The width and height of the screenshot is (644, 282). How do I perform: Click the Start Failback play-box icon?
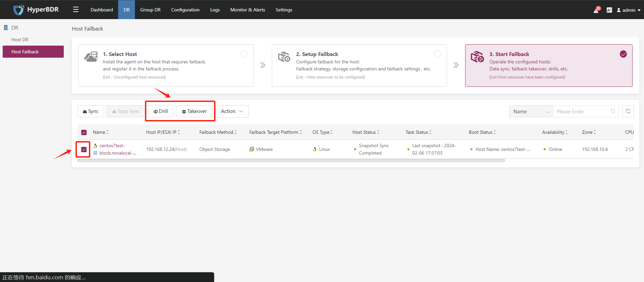tap(477, 57)
